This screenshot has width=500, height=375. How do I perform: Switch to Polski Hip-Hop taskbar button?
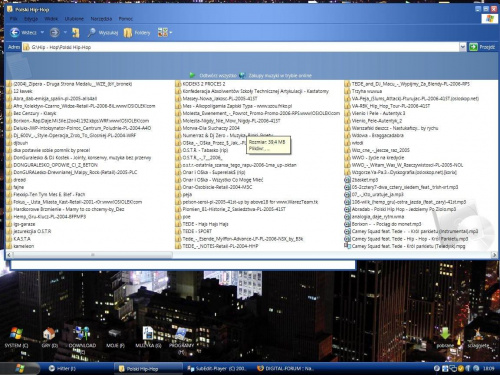tap(148, 369)
